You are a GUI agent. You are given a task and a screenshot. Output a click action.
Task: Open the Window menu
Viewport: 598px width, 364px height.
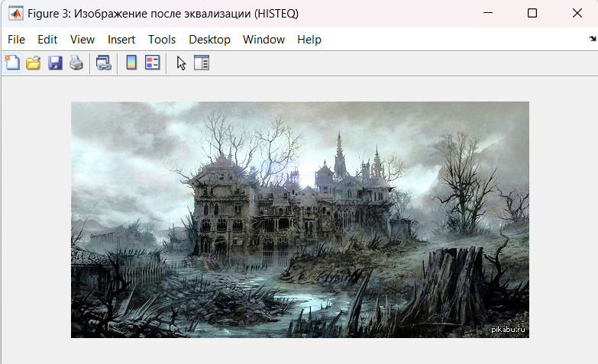point(264,40)
